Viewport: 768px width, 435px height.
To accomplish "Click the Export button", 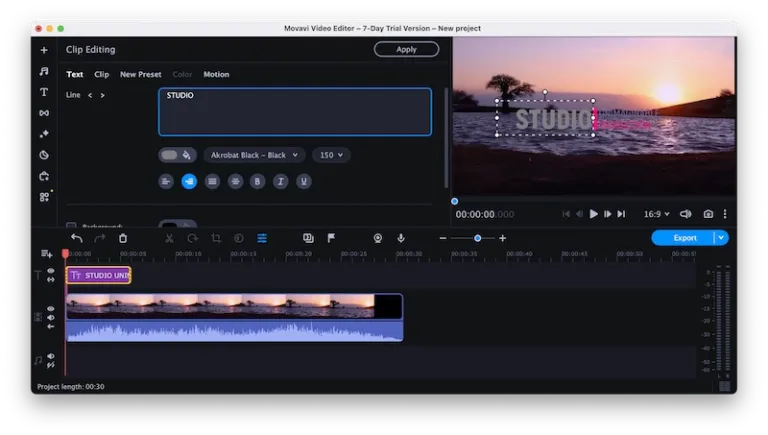I will point(684,238).
